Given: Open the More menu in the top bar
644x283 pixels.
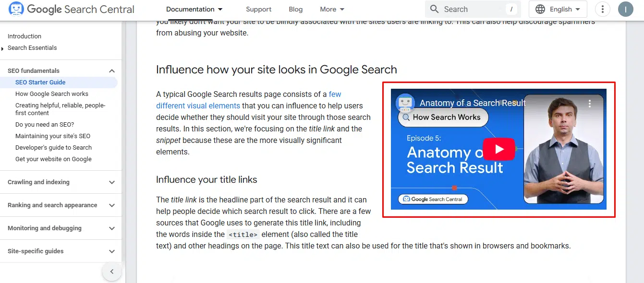Looking at the screenshot, I should pos(332,9).
